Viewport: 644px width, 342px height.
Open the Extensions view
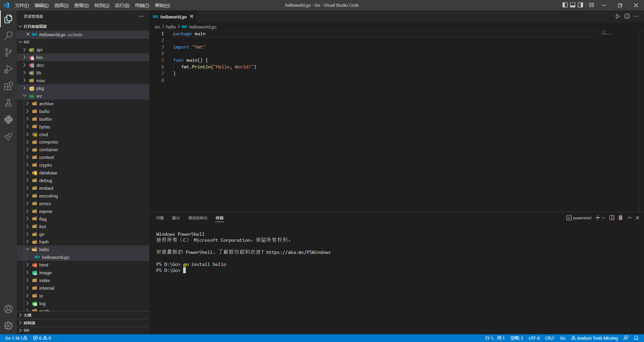8,86
